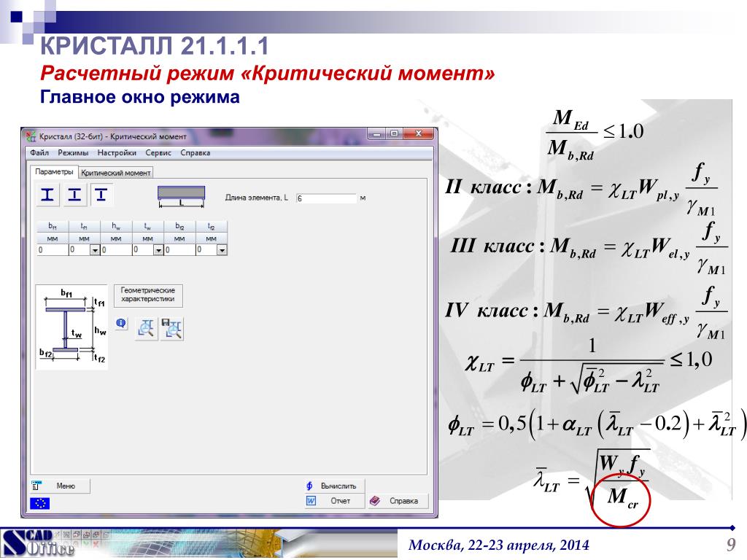Switch to the Параметры tab
747x560 pixels.
click(54, 172)
